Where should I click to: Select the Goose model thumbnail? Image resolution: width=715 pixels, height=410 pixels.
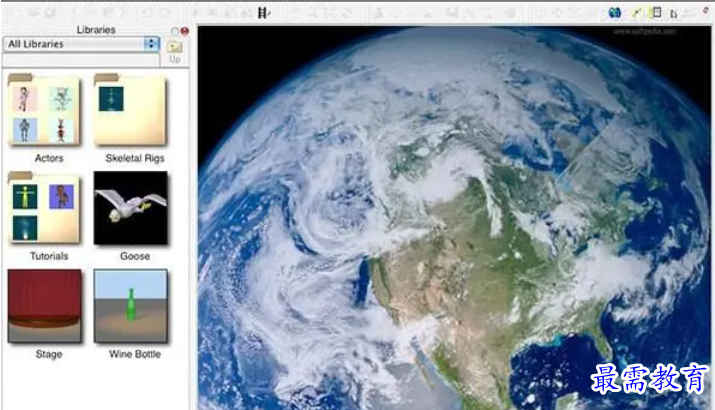click(x=131, y=208)
